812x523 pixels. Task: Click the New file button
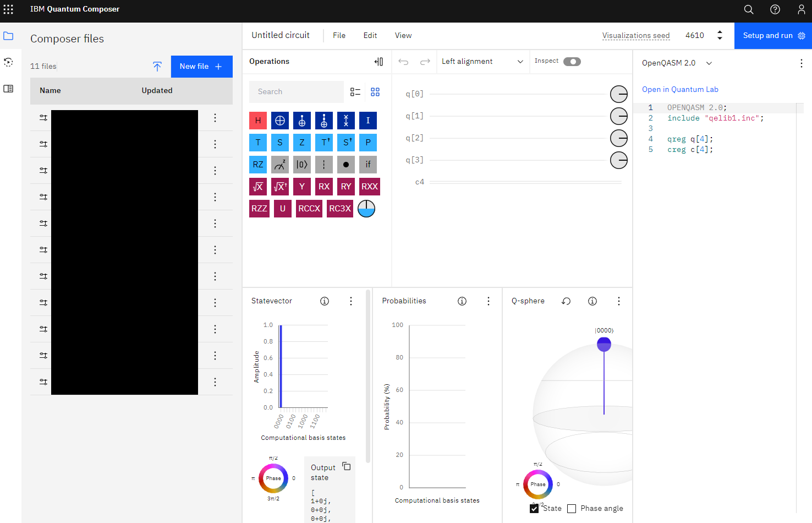[x=202, y=67]
